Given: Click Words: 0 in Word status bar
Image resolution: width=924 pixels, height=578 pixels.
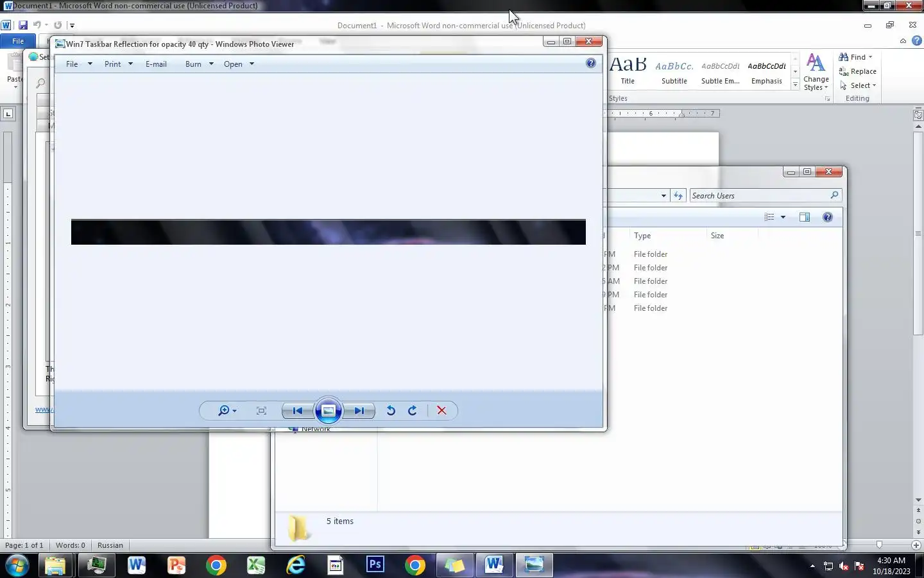Looking at the screenshot, I should [x=71, y=545].
